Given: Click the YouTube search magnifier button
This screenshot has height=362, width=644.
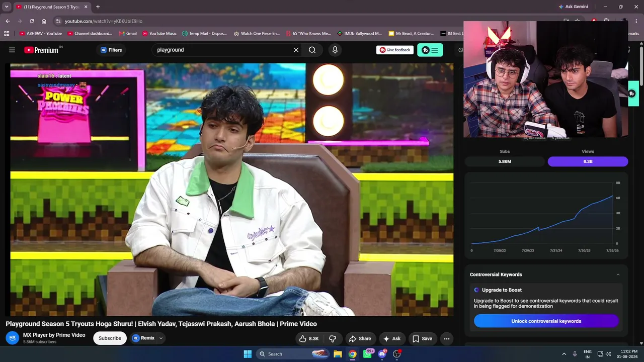Looking at the screenshot, I should (x=312, y=50).
